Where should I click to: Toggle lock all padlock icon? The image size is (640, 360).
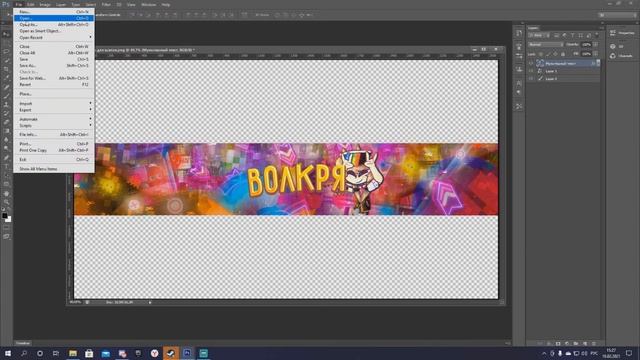coord(563,54)
